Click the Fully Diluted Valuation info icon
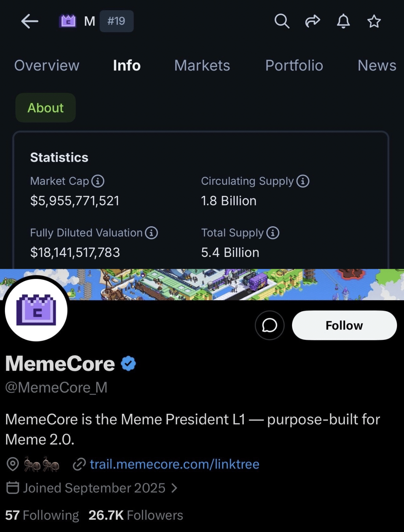Viewport: 404px width, 532px height. pos(151,233)
